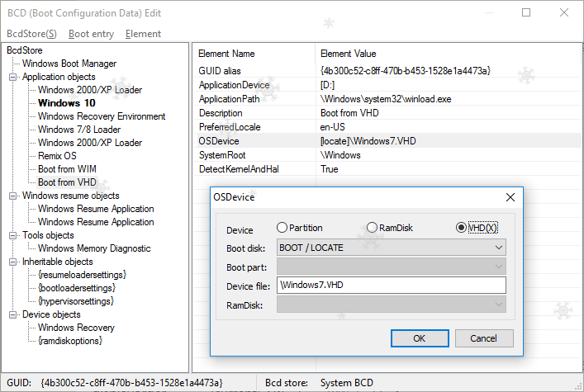The image size is (584, 392).
Task: Close the BCD Edit window
Action: pyautogui.click(x=564, y=12)
